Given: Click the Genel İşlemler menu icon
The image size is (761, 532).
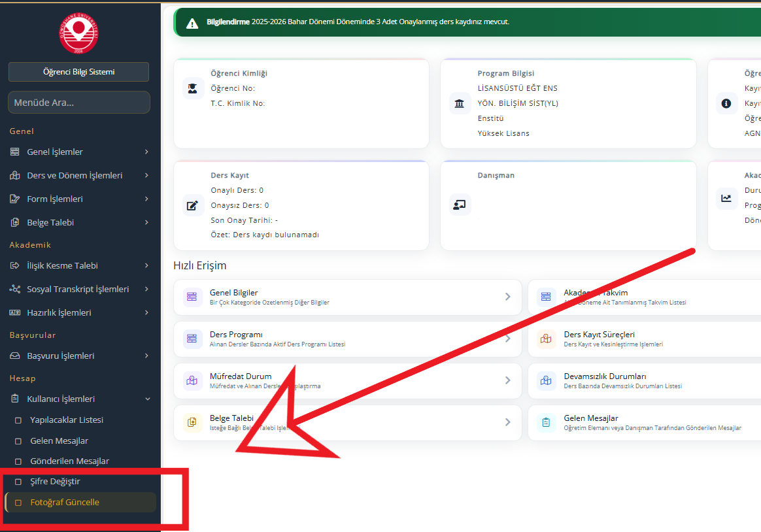Looking at the screenshot, I should (15, 152).
